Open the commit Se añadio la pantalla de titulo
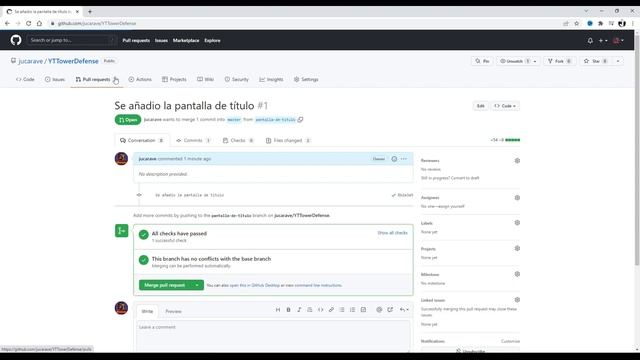 coord(189,195)
